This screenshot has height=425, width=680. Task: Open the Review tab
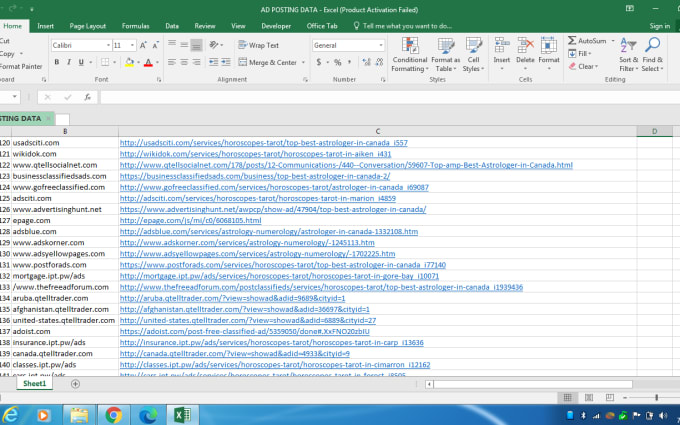click(205, 26)
